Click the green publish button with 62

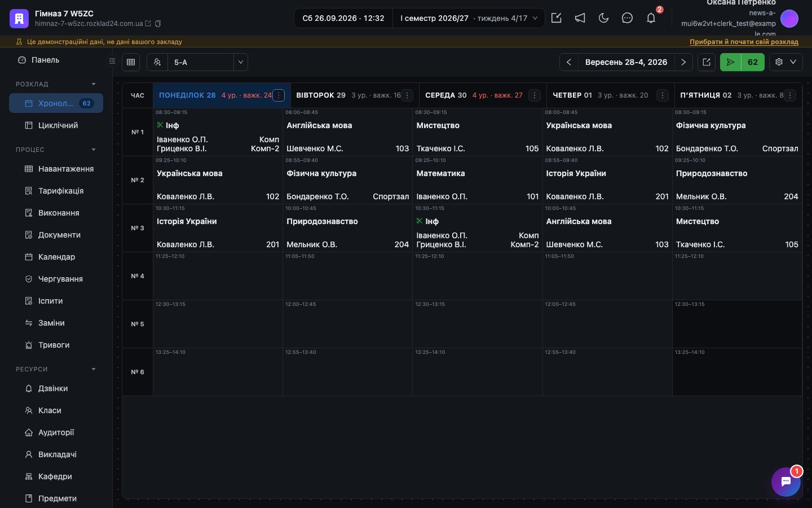(742, 62)
